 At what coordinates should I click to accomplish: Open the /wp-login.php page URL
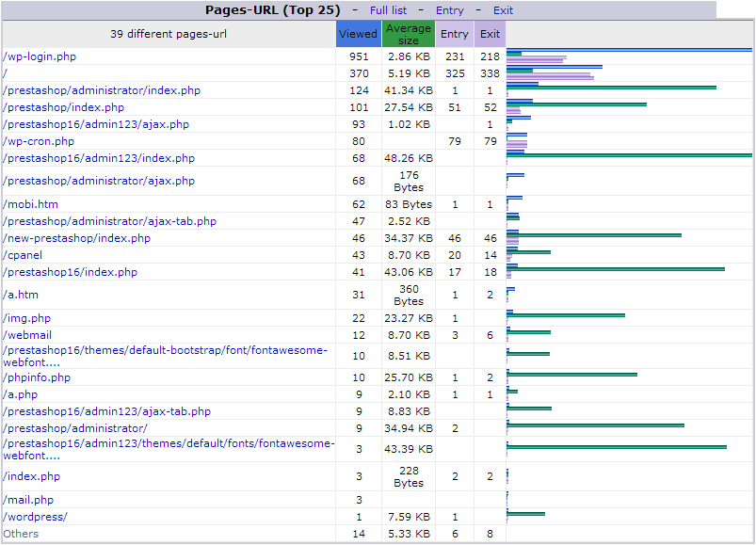click(40, 56)
